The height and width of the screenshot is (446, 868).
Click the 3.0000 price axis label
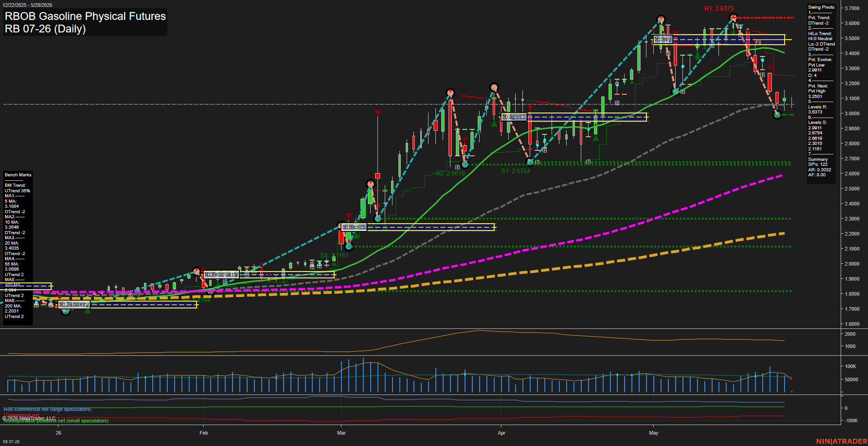(852, 113)
